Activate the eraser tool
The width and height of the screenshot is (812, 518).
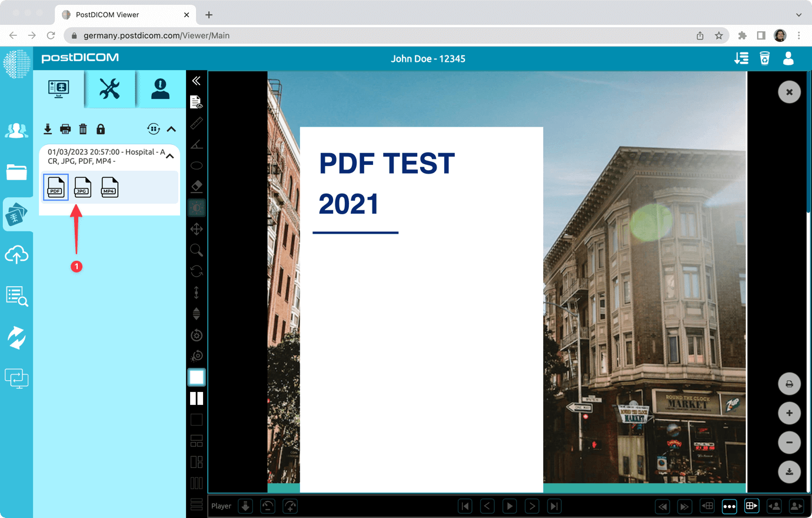[x=196, y=187]
